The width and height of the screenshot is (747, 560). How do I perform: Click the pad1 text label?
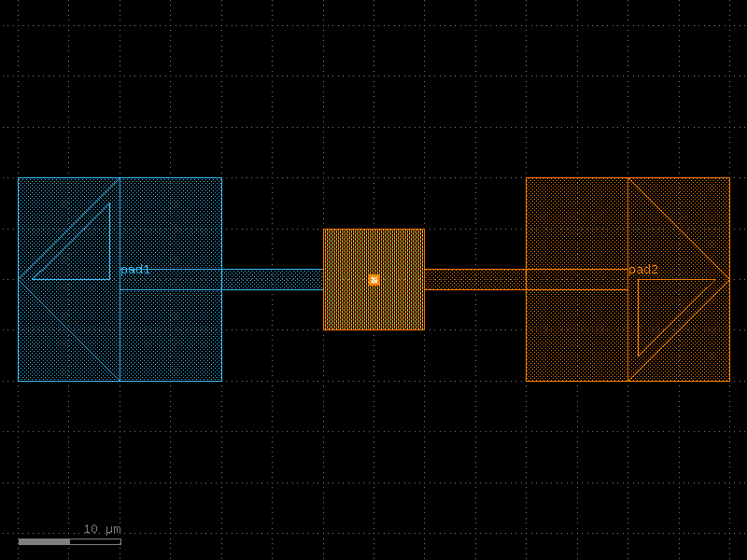pyautogui.click(x=135, y=270)
